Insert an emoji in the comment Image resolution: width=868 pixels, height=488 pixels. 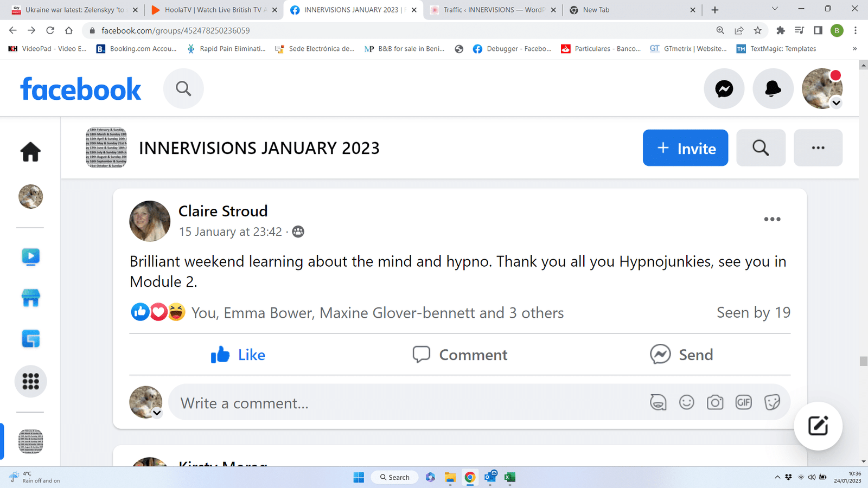(x=686, y=402)
